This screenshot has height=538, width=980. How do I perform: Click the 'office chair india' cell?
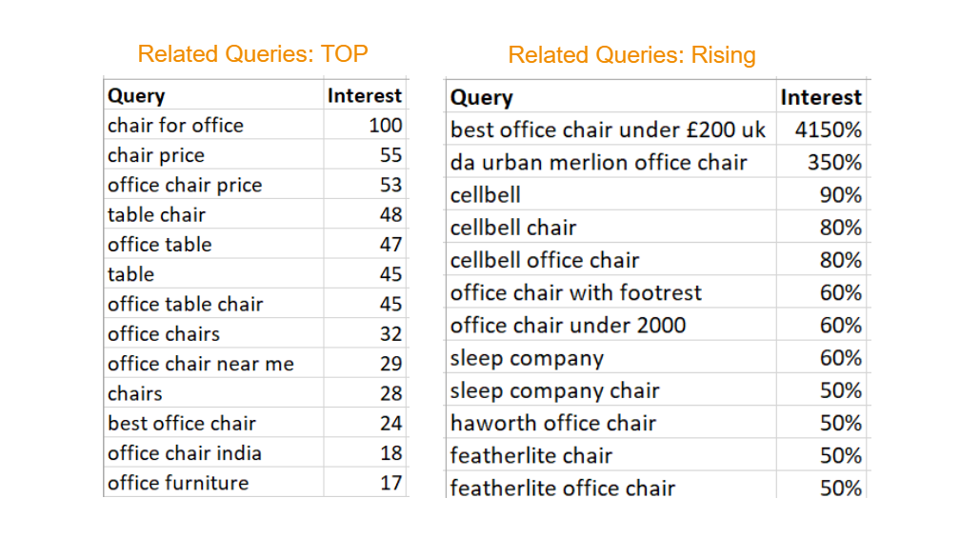pos(185,453)
